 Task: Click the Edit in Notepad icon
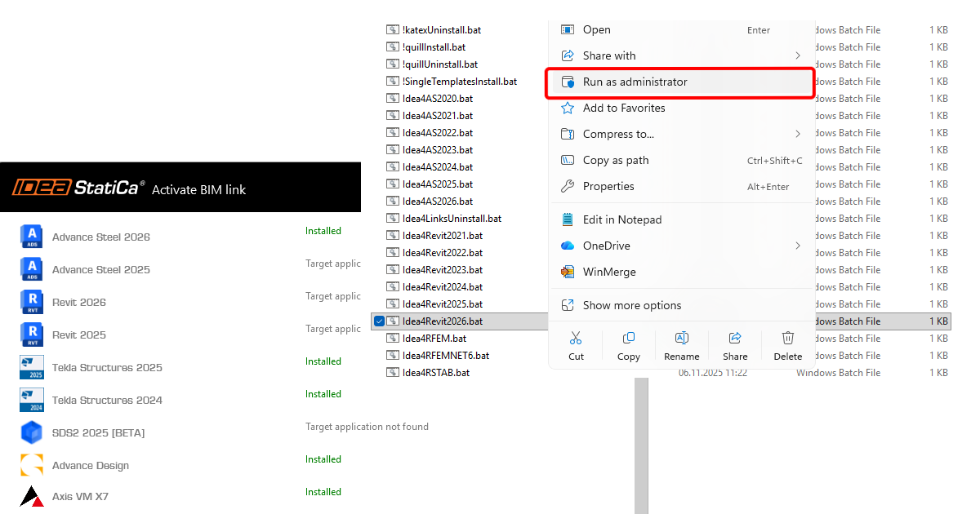click(568, 219)
